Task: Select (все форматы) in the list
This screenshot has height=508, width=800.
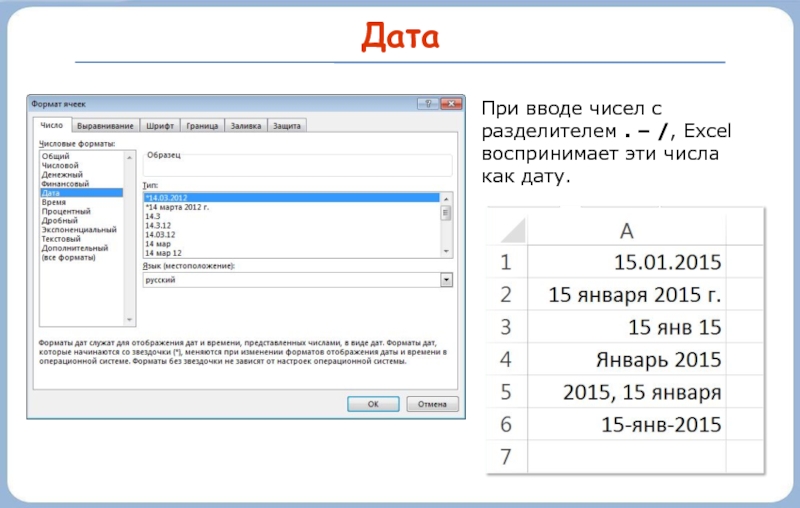Action: click(68, 257)
